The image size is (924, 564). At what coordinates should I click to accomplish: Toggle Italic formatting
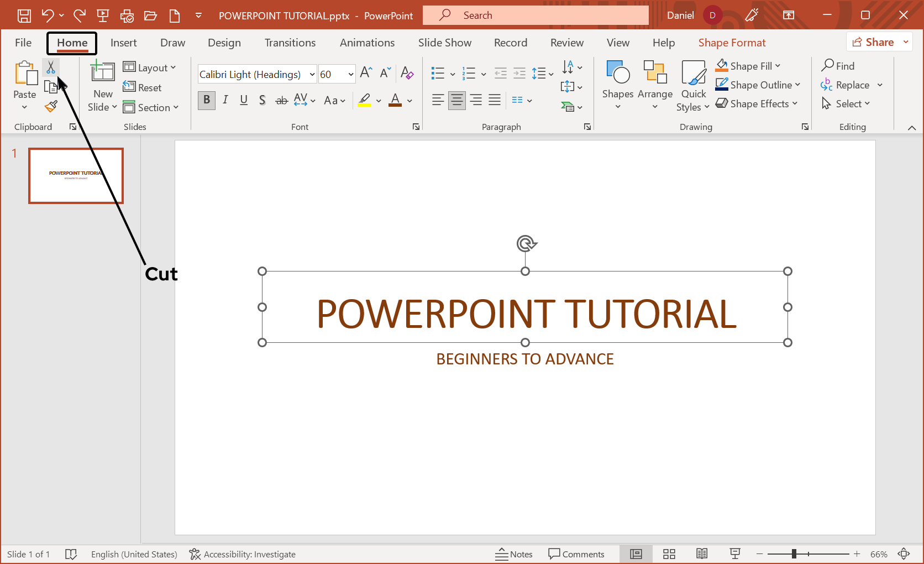225,100
